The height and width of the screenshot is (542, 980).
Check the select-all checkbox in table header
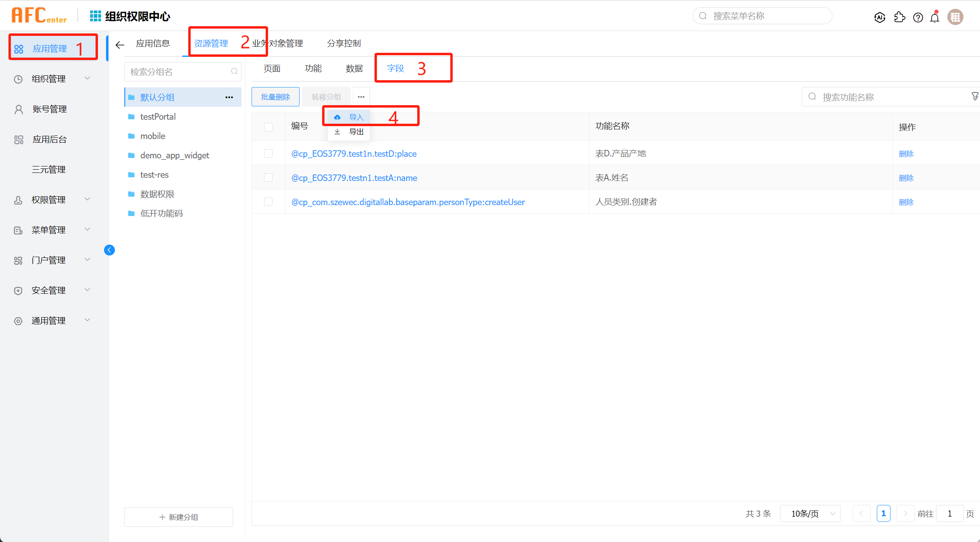(268, 127)
